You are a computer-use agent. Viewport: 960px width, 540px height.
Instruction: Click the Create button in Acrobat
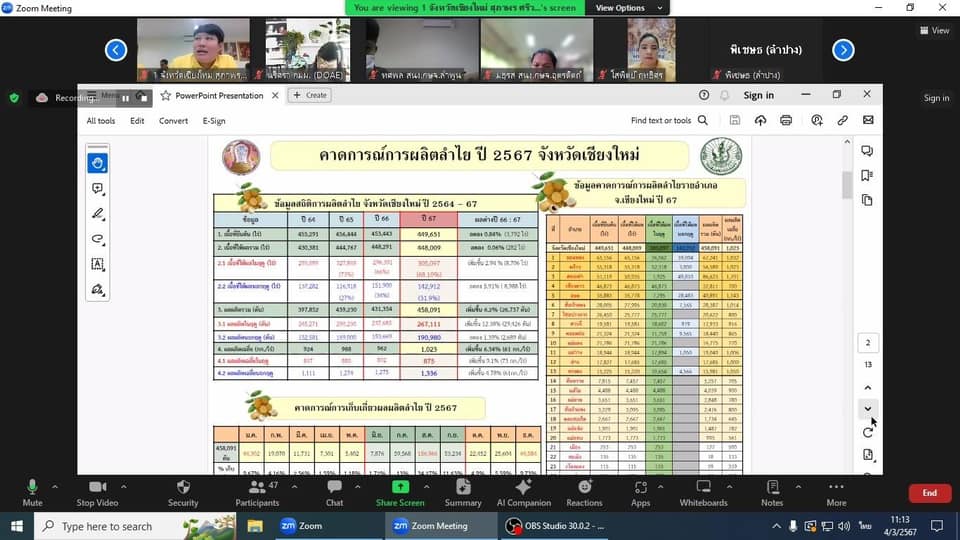[x=310, y=95]
